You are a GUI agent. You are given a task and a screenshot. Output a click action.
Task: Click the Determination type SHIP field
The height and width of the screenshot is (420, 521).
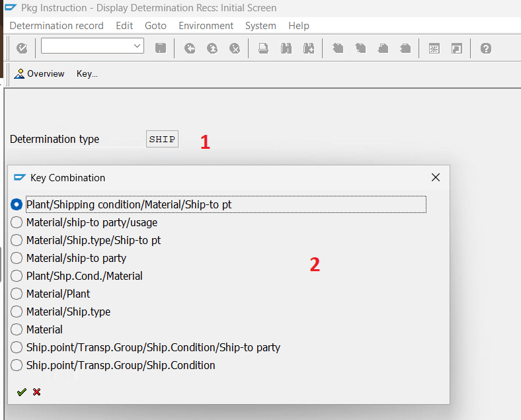point(162,139)
